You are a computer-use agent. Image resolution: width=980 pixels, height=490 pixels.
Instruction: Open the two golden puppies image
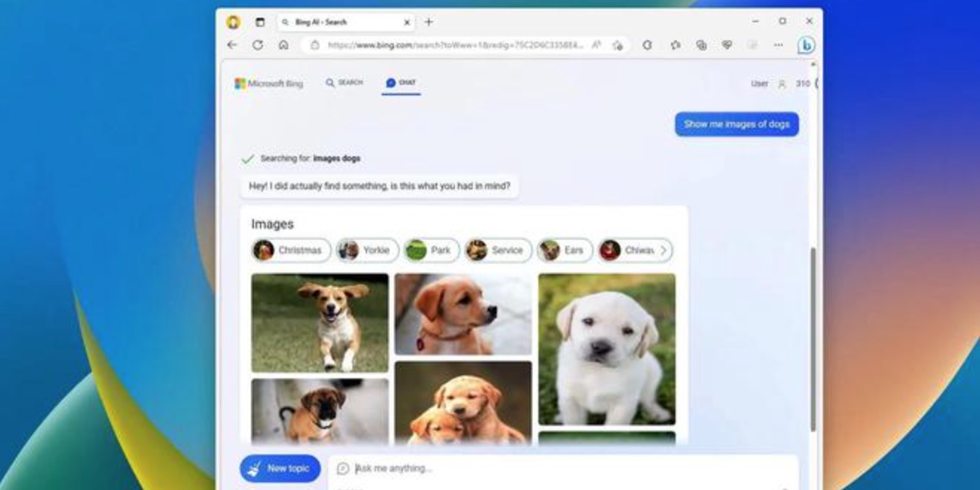(463, 403)
